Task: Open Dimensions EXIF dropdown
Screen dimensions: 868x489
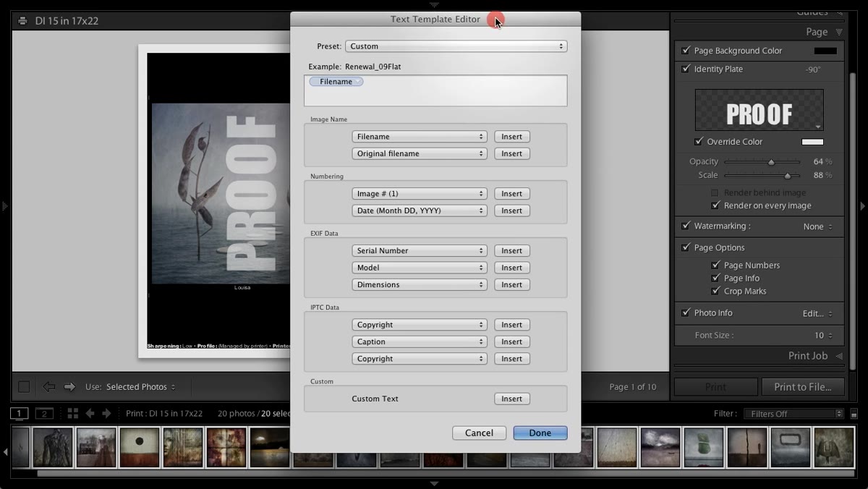Action: coord(420,284)
